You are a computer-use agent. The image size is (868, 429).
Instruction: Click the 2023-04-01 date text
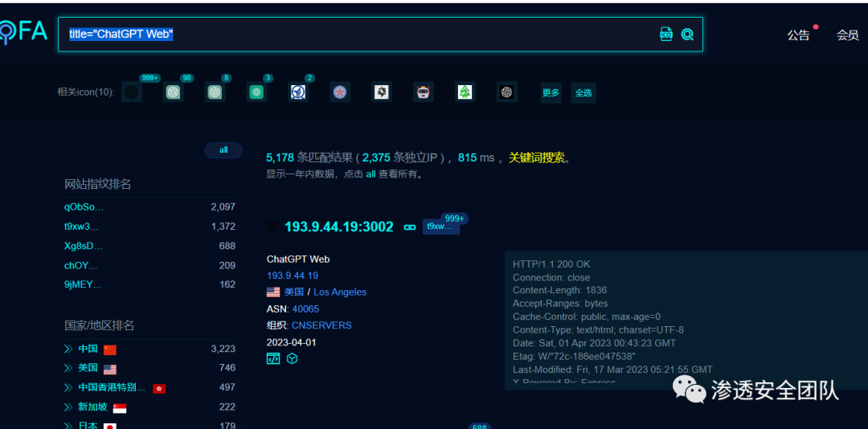pyautogui.click(x=291, y=342)
